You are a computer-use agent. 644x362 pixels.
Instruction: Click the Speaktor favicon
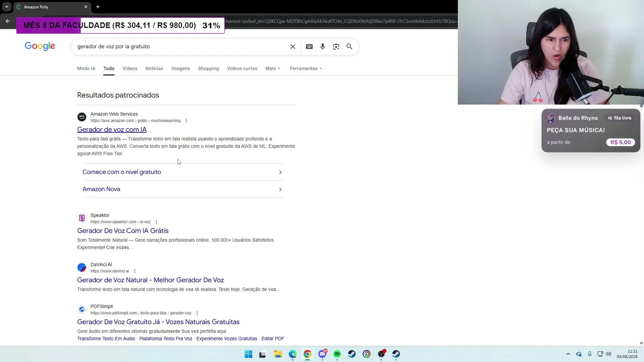pos(82,218)
